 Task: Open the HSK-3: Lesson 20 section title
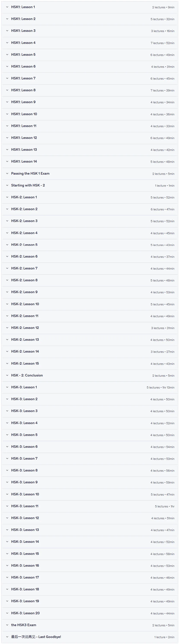[x=25, y=613]
